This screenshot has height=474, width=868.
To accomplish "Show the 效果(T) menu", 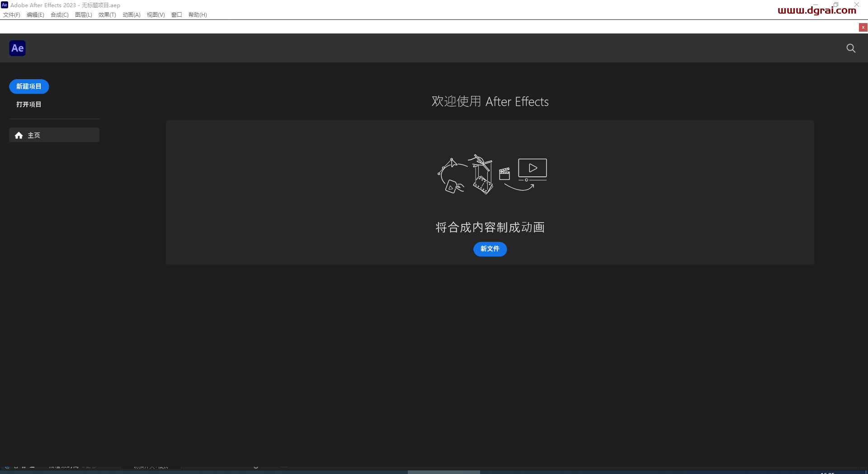I will pos(107,15).
